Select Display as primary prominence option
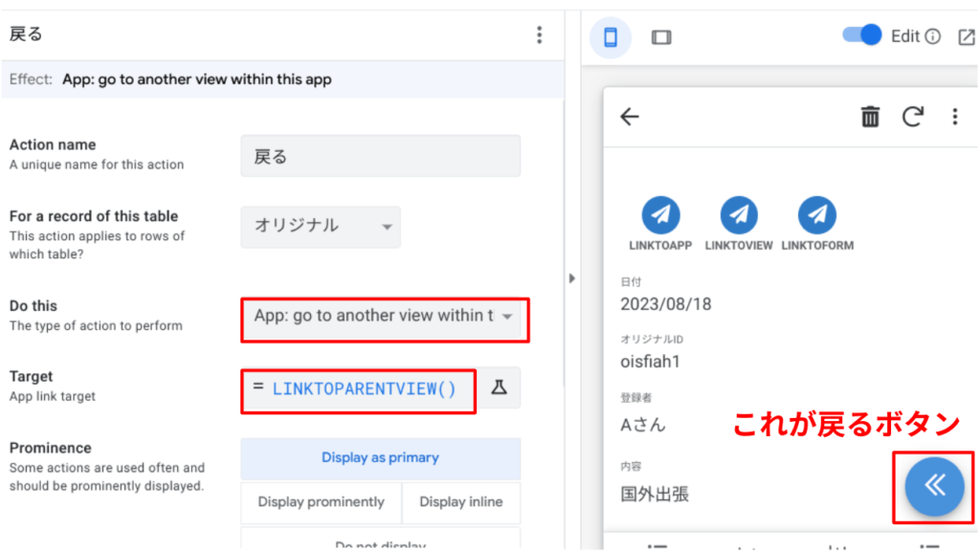980x551 pixels. tap(380, 458)
